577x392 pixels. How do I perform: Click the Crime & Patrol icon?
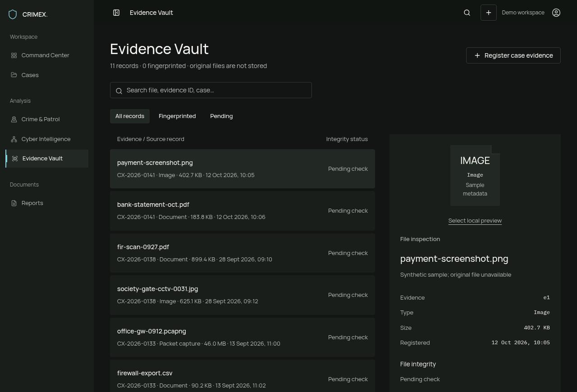14,119
